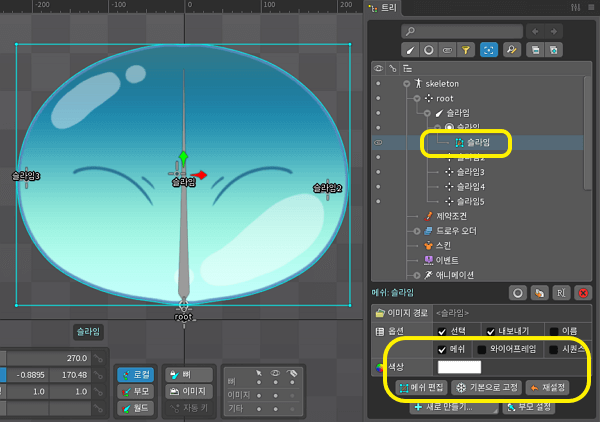Go to previous tree selection arrow
Viewport: 600px width, 422px height.
click(x=535, y=31)
